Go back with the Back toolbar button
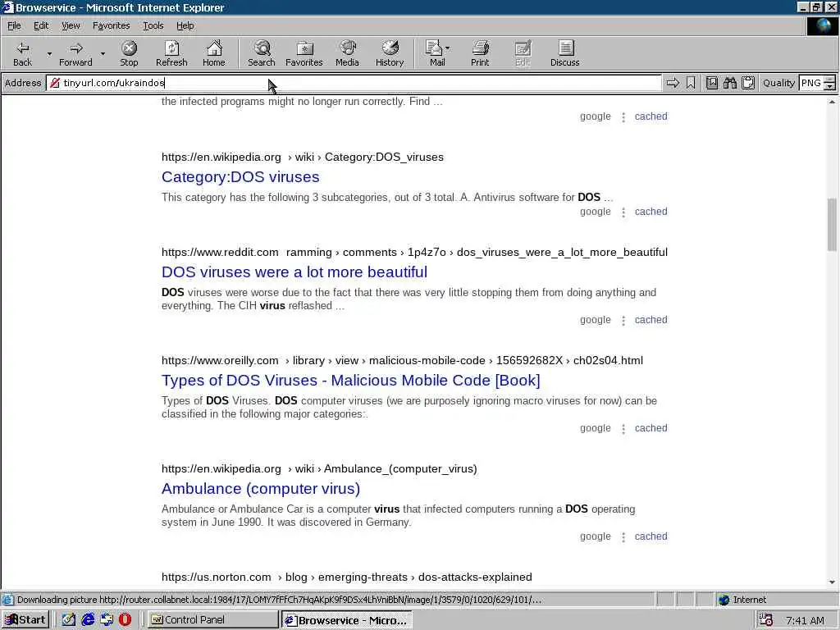840x630 pixels. [22, 53]
